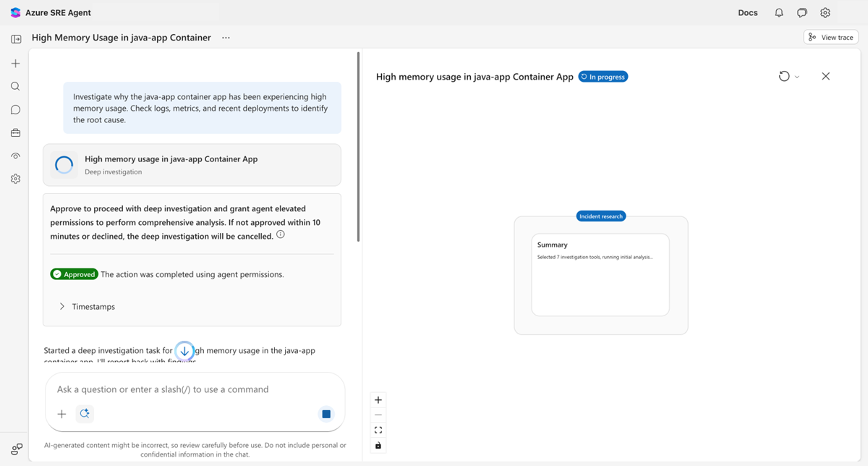Viewport: 868px width, 466px height.
Task: Click the chat message input field
Action: click(195, 389)
